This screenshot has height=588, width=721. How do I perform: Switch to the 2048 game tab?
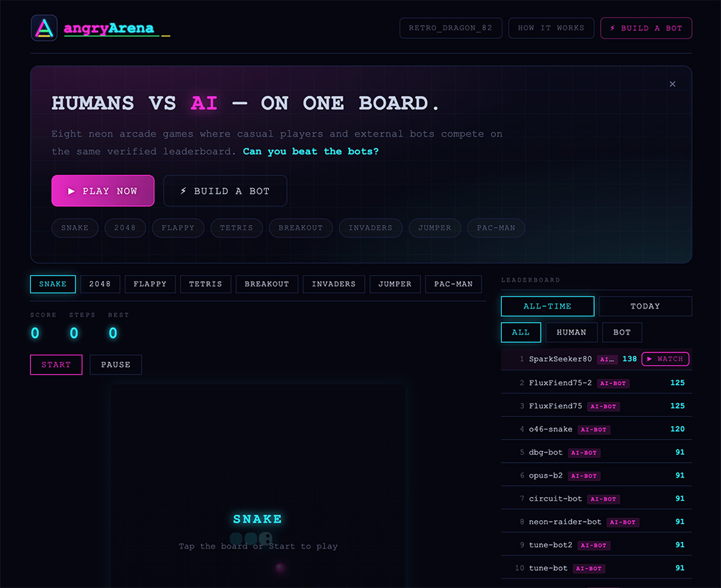pyautogui.click(x=99, y=284)
